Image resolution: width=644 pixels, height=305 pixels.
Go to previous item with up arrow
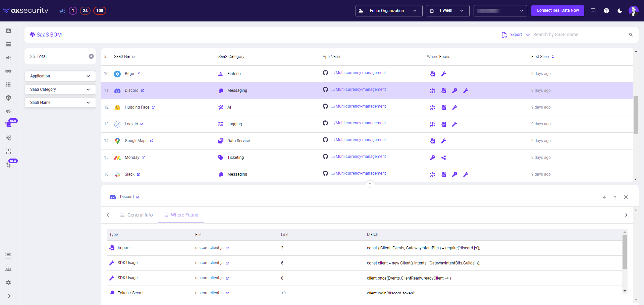[x=615, y=197]
